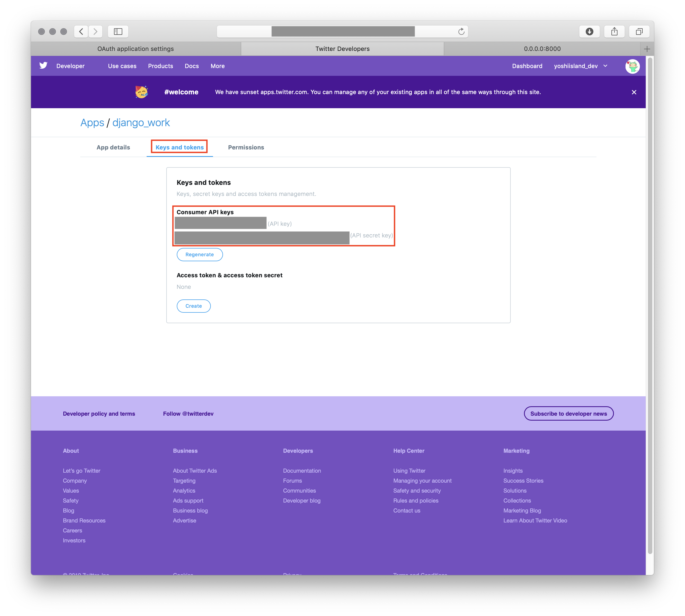Show all tabs overview icon

click(x=639, y=32)
